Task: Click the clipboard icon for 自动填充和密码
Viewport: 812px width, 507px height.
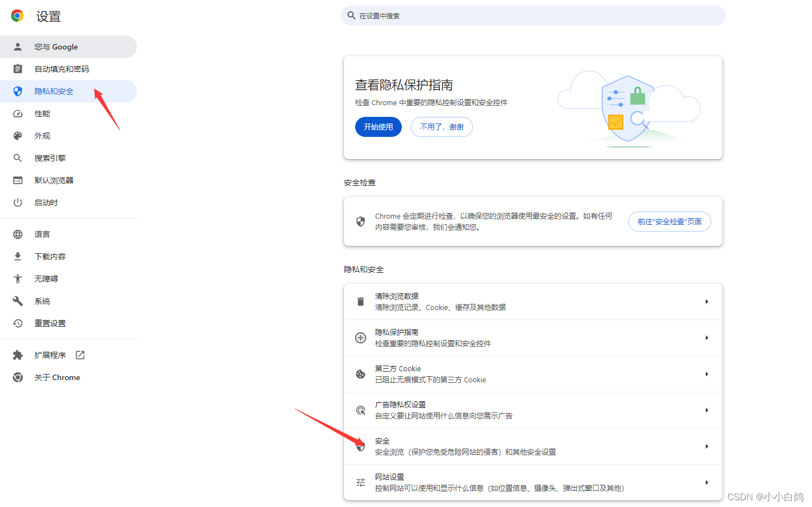Action: [x=18, y=69]
